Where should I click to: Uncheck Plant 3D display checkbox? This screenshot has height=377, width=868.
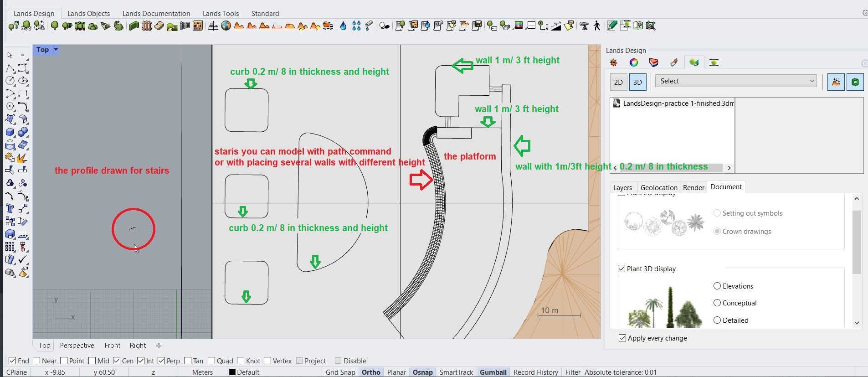(621, 269)
